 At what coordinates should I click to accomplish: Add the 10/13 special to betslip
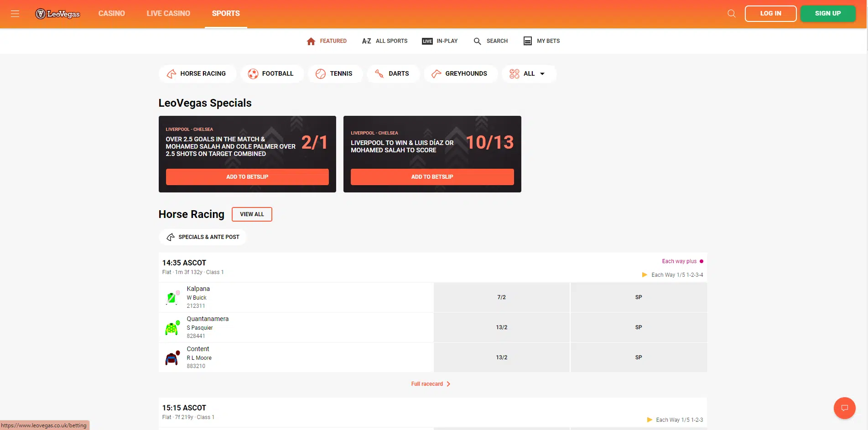pyautogui.click(x=432, y=177)
